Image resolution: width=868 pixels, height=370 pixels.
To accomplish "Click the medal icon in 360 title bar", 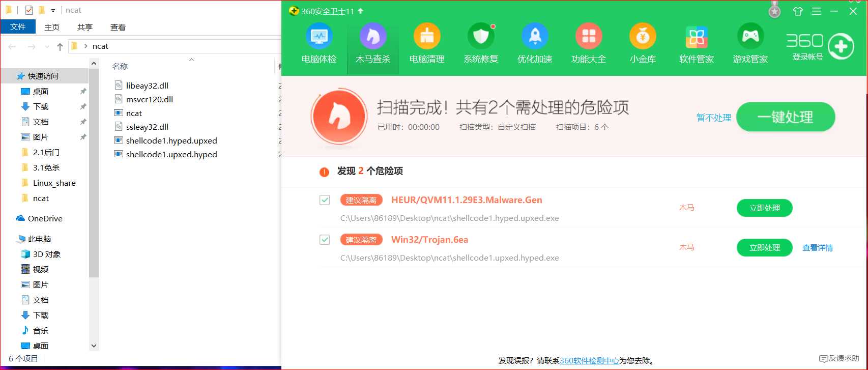I will 774,10.
